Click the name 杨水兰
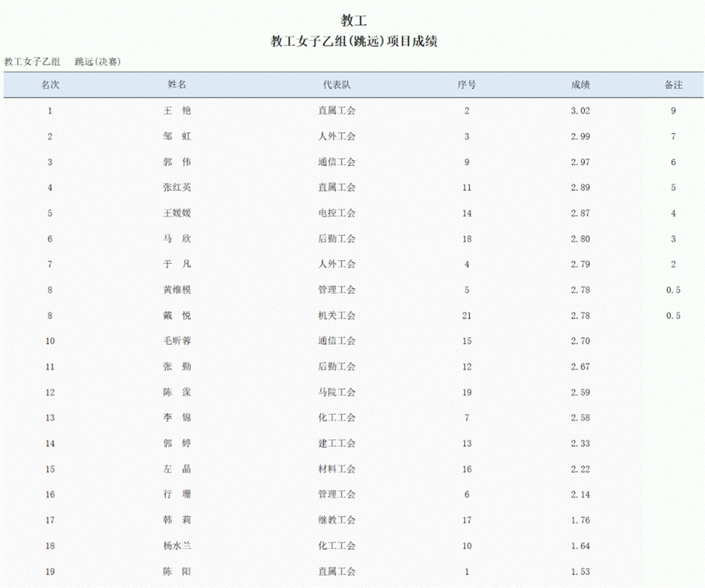 click(176, 546)
